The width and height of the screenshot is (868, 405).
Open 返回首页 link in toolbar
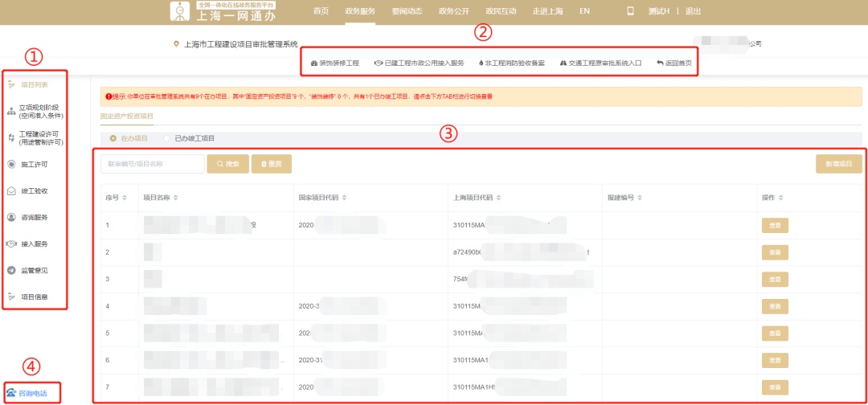click(674, 63)
